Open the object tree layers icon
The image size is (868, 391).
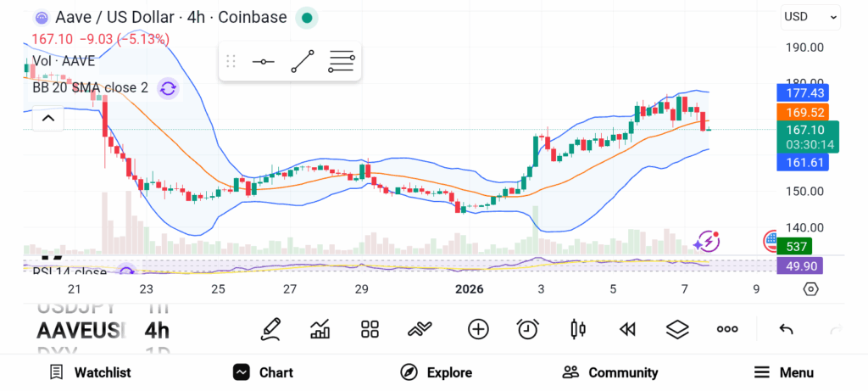tap(676, 329)
